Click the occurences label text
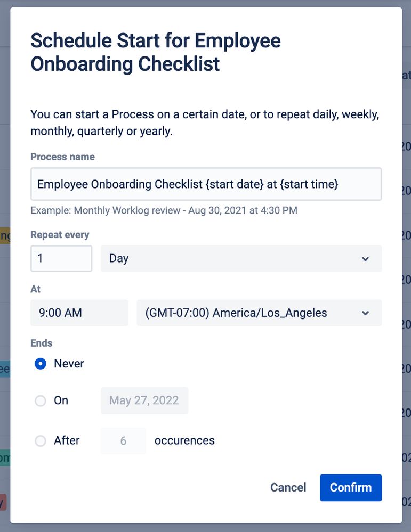This screenshot has width=411, height=532. pyautogui.click(x=184, y=441)
